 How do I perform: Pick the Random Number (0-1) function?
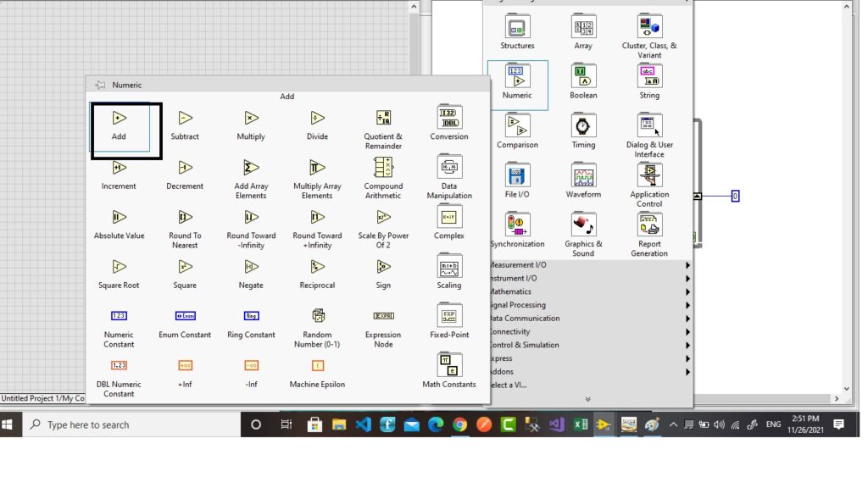[316, 316]
